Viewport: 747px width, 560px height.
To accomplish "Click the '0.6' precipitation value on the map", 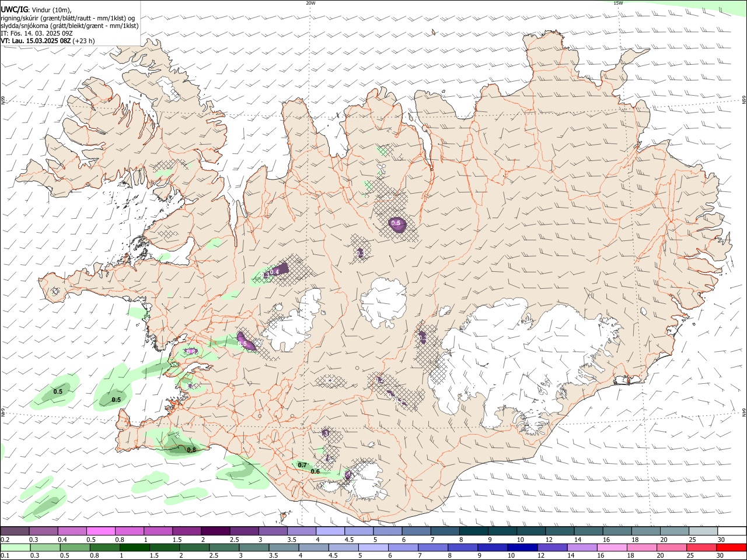I will tap(315, 471).
